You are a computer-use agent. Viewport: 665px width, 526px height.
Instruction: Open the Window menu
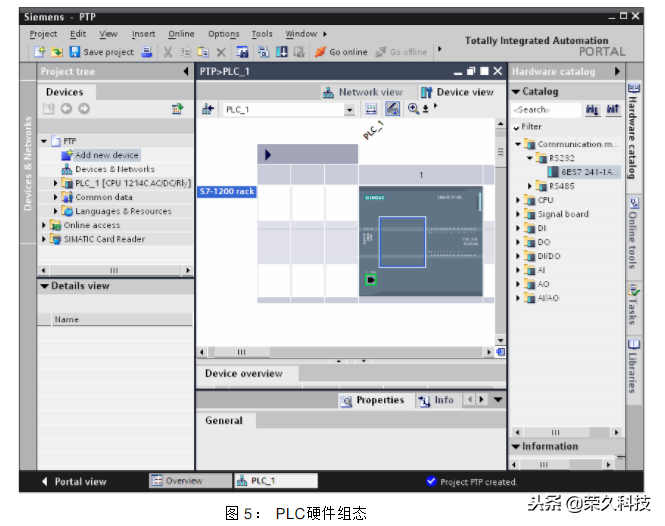coord(301,34)
